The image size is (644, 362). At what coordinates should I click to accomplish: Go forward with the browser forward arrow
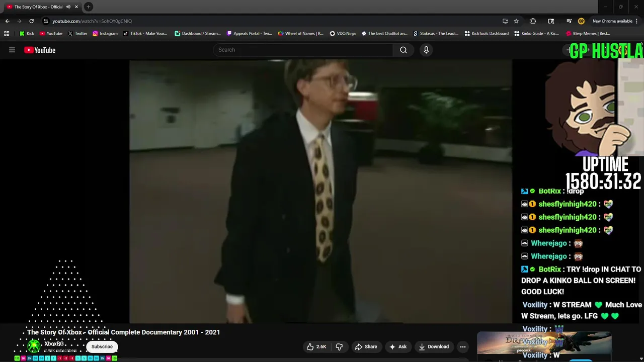pyautogui.click(x=19, y=21)
